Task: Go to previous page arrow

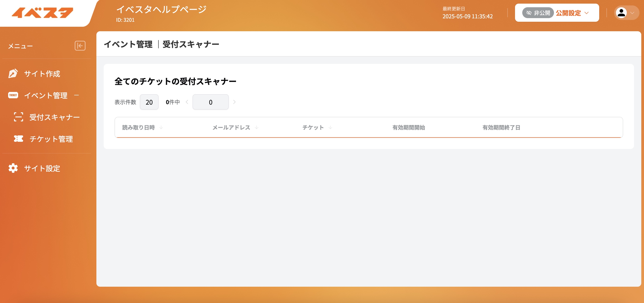Action: tap(187, 102)
